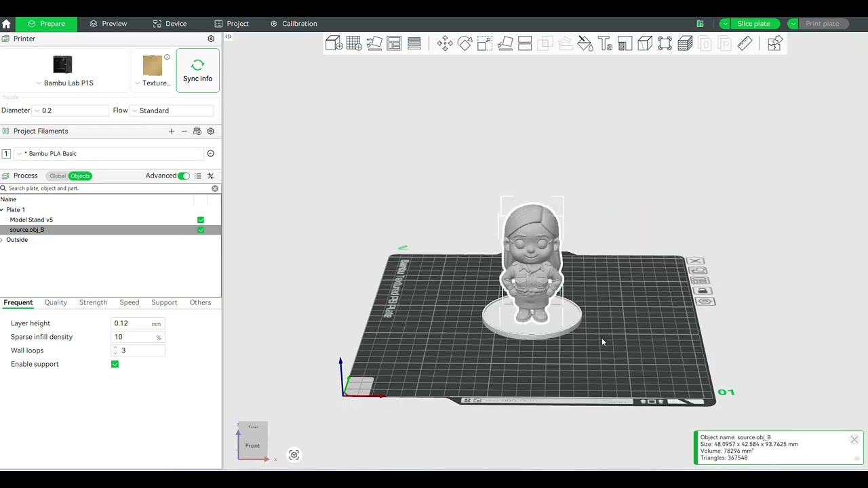Select the Scale tool
Viewport: 868px width, 488px height.
click(x=484, y=43)
